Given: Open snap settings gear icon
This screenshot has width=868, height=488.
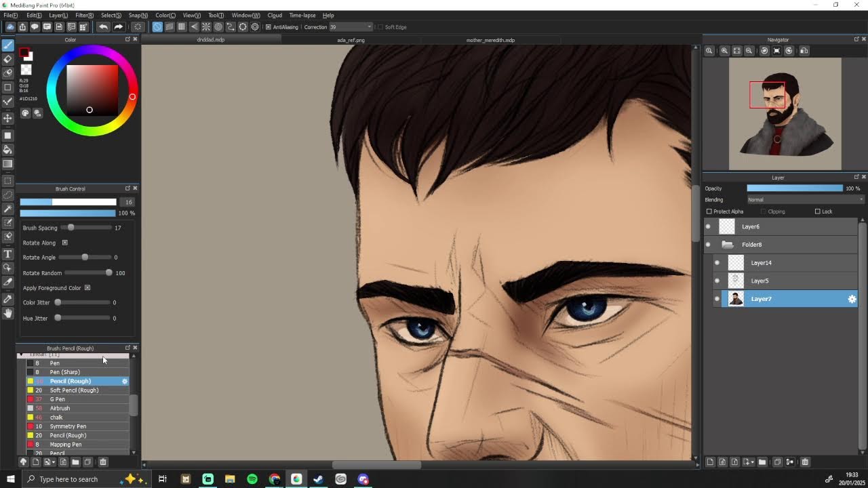Looking at the screenshot, I should pos(255,27).
